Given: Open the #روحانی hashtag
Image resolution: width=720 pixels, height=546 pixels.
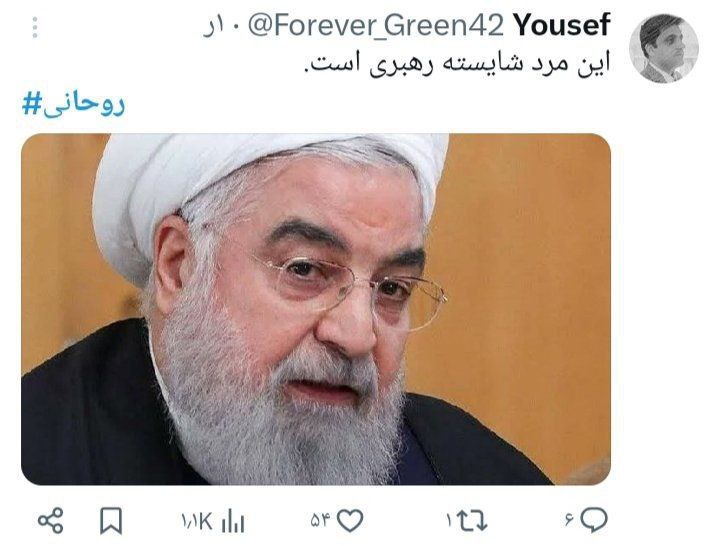Looking at the screenshot, I should [73, 105].
